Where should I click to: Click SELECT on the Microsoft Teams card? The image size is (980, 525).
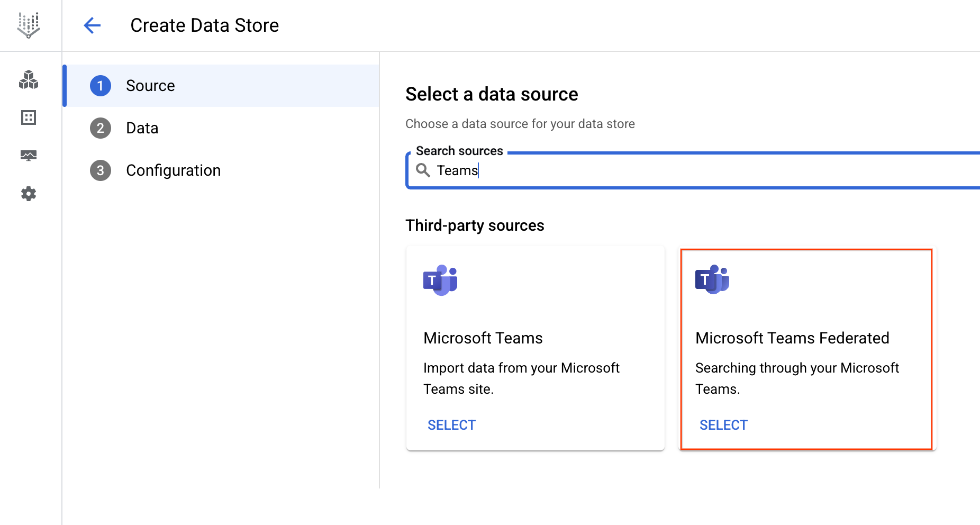[451, 424]
